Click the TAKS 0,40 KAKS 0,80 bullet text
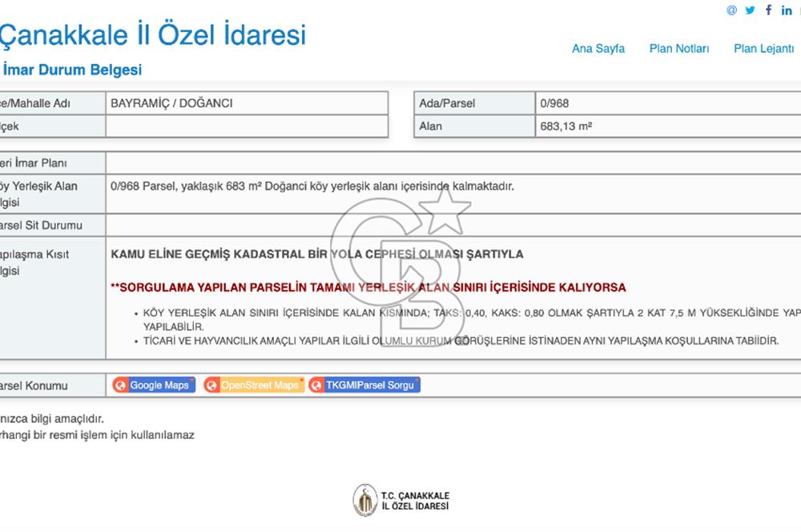Screen dimensions: 801x532 pos(472,320)
